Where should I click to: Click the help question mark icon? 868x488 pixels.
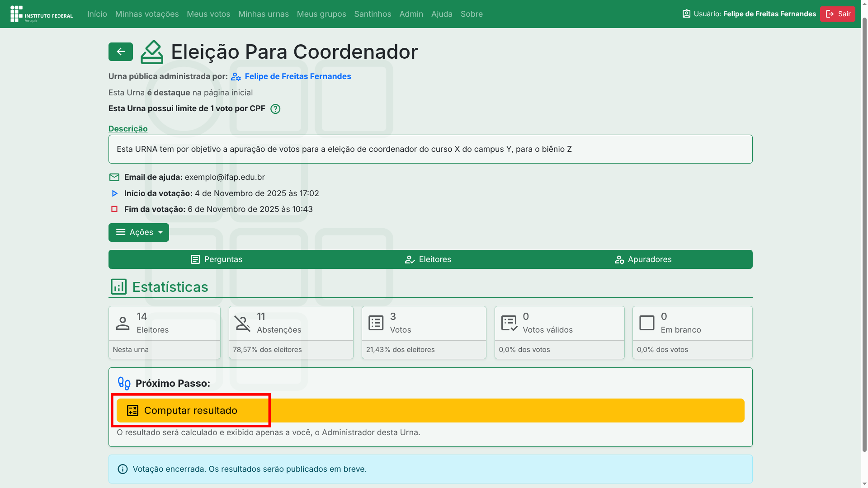[275, 109]
